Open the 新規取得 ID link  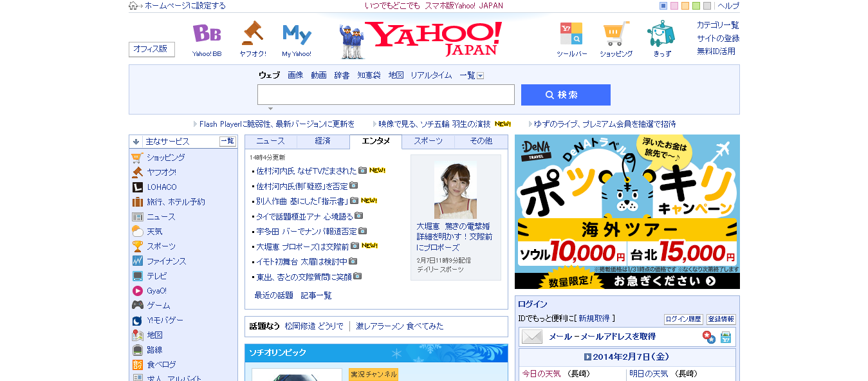tap(595, 319)
